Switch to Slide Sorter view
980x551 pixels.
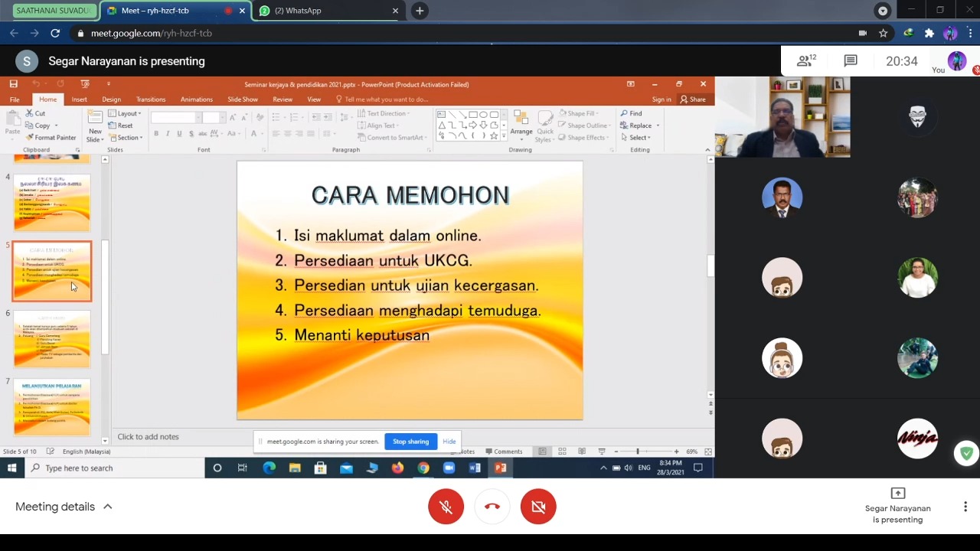tap(562, 452)
